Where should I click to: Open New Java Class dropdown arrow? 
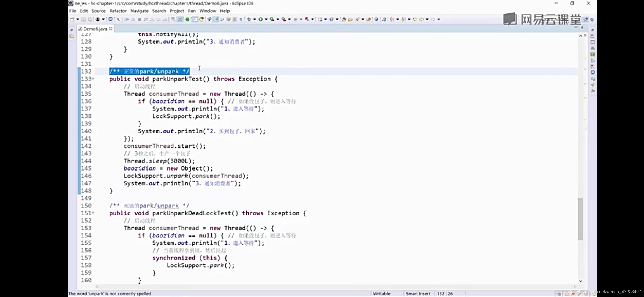(x=337, y=19)
